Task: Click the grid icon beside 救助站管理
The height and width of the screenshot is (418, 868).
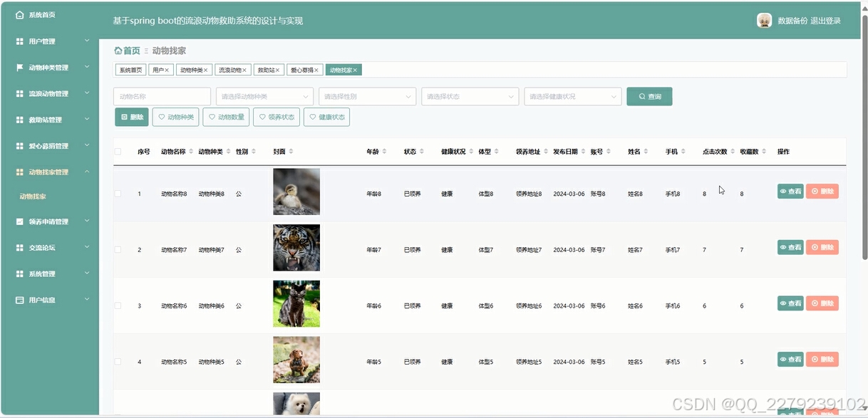Action: click(x=20, y=120)
